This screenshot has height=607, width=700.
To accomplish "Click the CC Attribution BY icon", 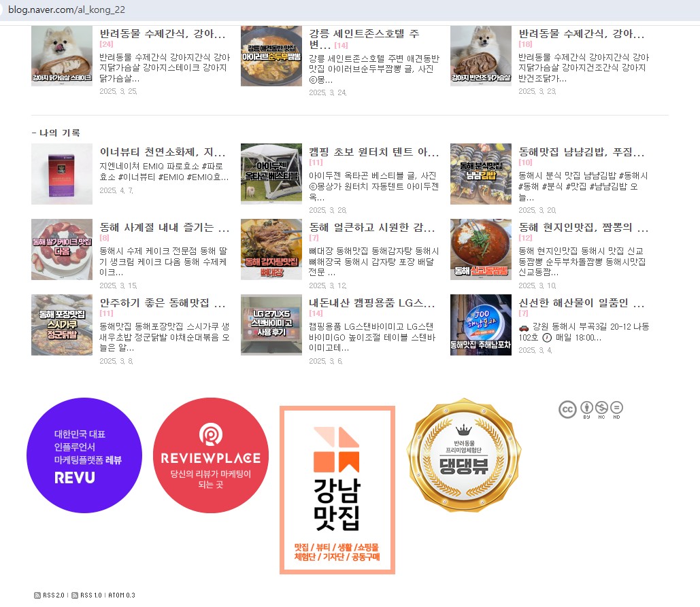I will point(586,409).
